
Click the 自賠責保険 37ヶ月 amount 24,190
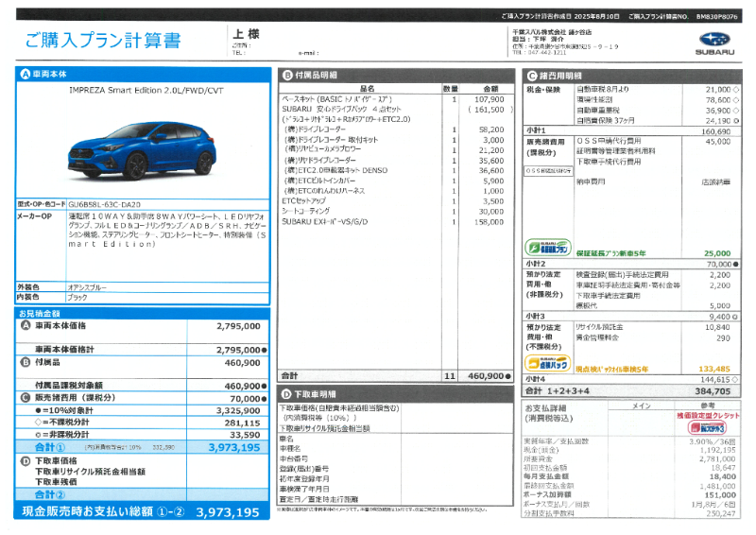(718, 121)
